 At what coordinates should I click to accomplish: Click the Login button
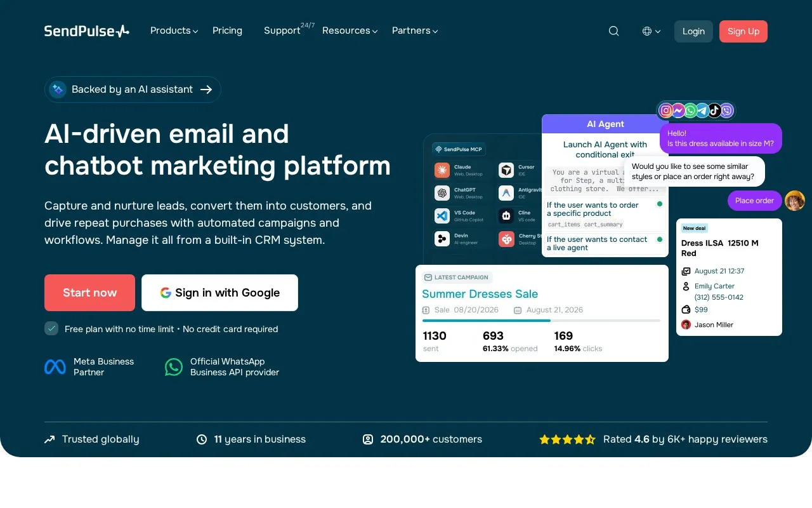coord(693,31)
